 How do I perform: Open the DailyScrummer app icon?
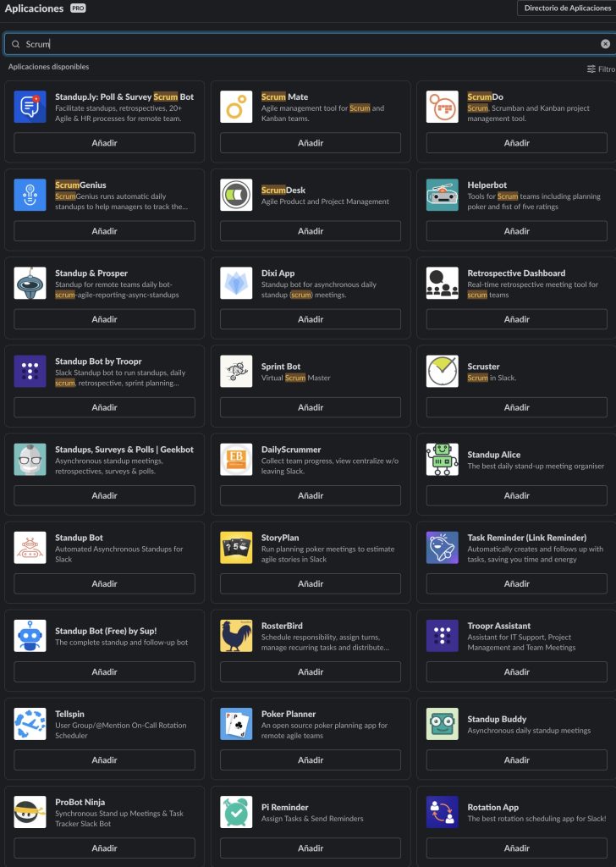click(x=236, y=460)
